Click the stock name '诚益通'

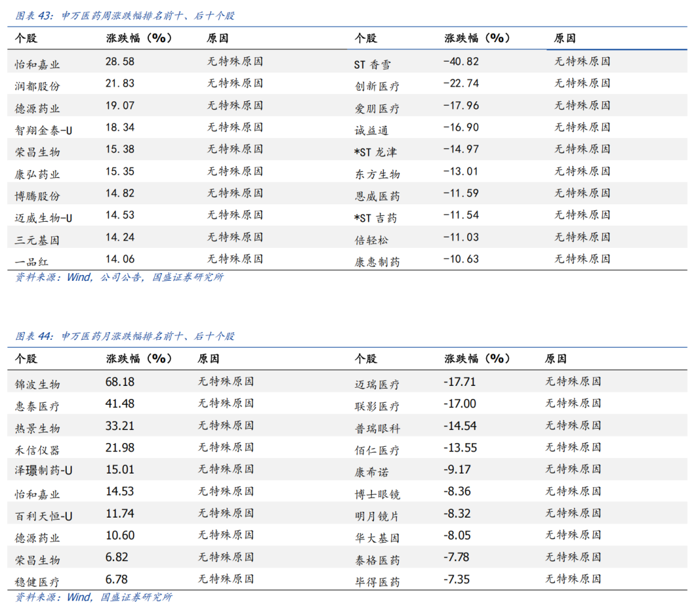tap(371, 130)
